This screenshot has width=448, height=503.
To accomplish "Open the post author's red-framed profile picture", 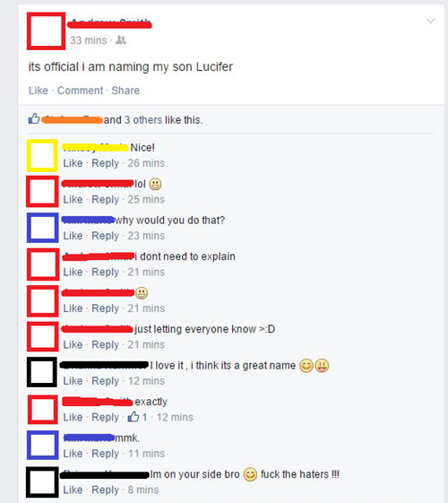I will [x=47, y=31].
